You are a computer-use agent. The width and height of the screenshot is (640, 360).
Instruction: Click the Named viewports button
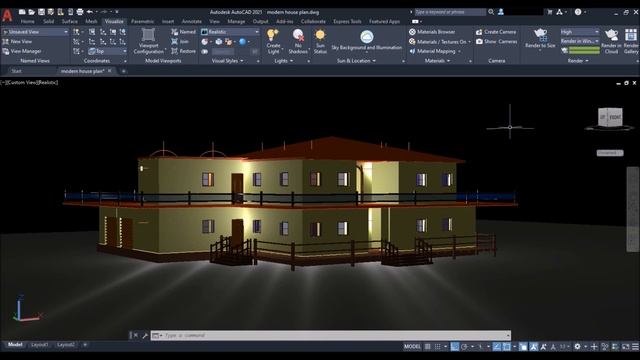point(184,31)
